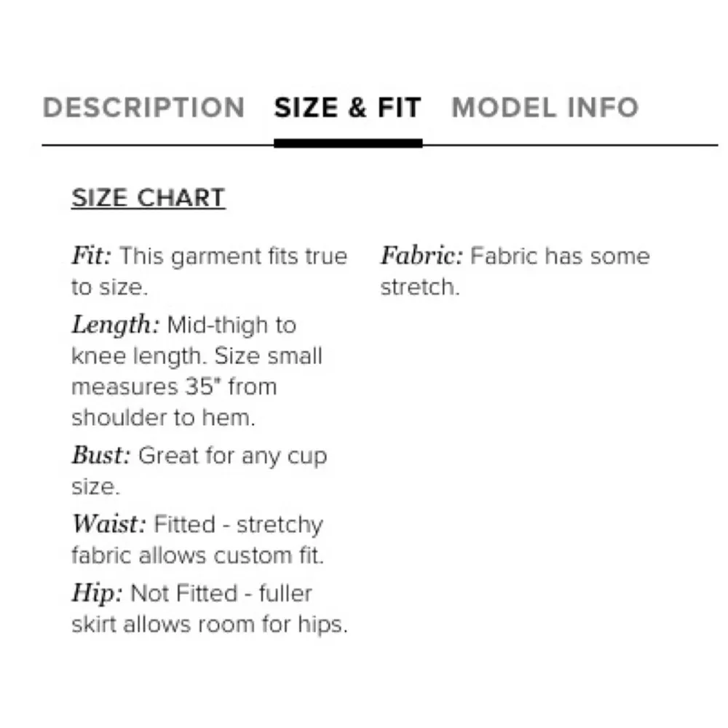Click "skirt allows room for hips." line

[x=210, y=625]
